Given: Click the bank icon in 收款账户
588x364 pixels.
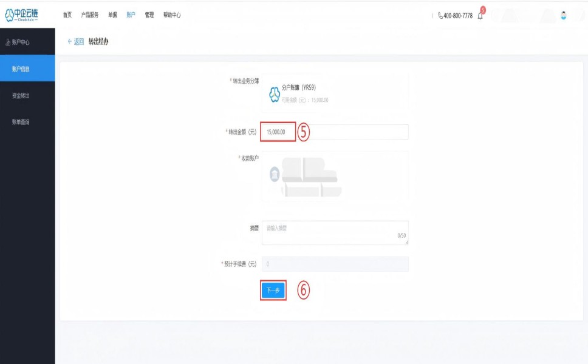Looking at the screenshot, I should [x=275, y=175].
